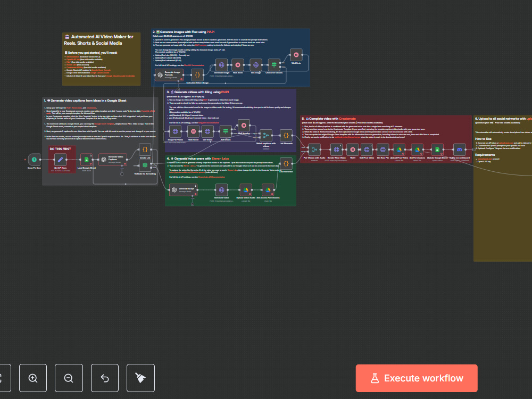532x399 pixels.
Task: Open the Update Google Sheet node
Action: (437, 149)
